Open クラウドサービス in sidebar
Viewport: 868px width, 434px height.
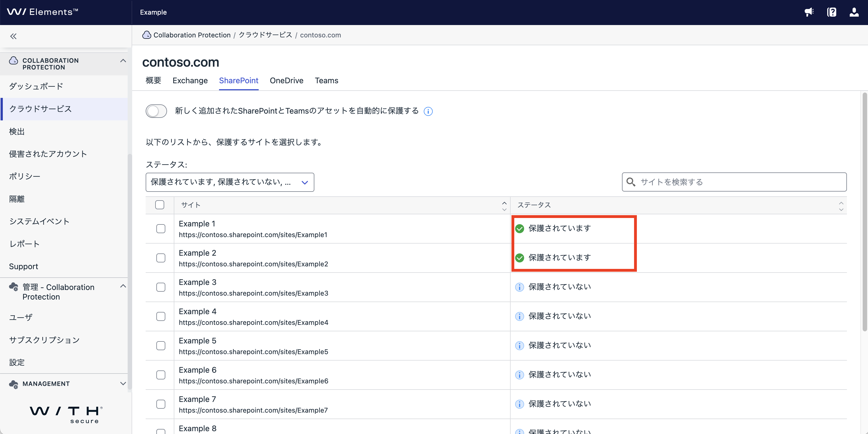pos(64,109)
